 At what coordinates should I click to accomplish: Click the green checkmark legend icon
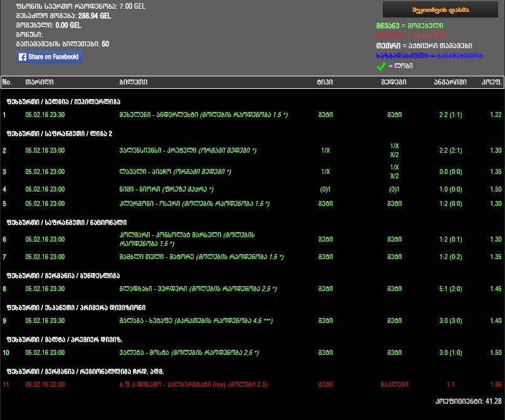point(380,66)
